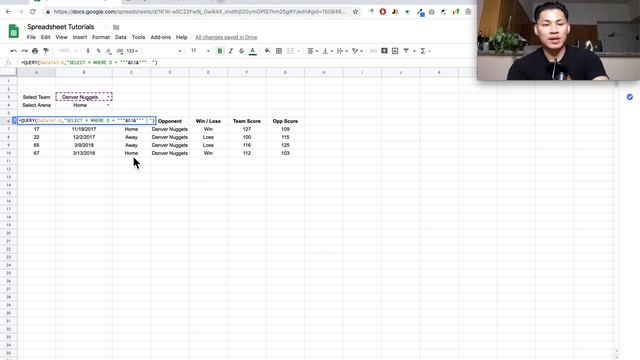Screen dimensions: 640x360
Task: Click the insert link icon
Action: pyautogui.click(x=373, y=51)
